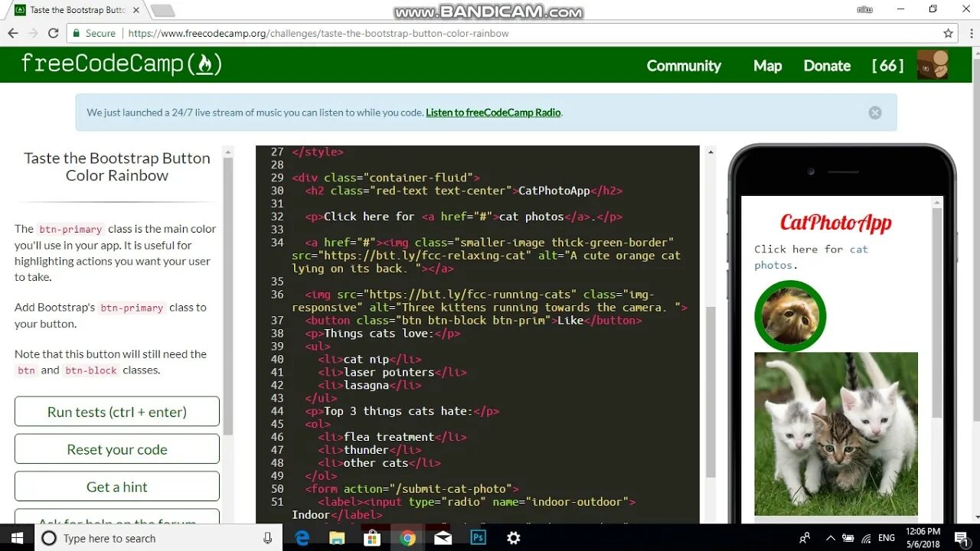Click Reset your code button
980x551 pixels.
(117, 449)
